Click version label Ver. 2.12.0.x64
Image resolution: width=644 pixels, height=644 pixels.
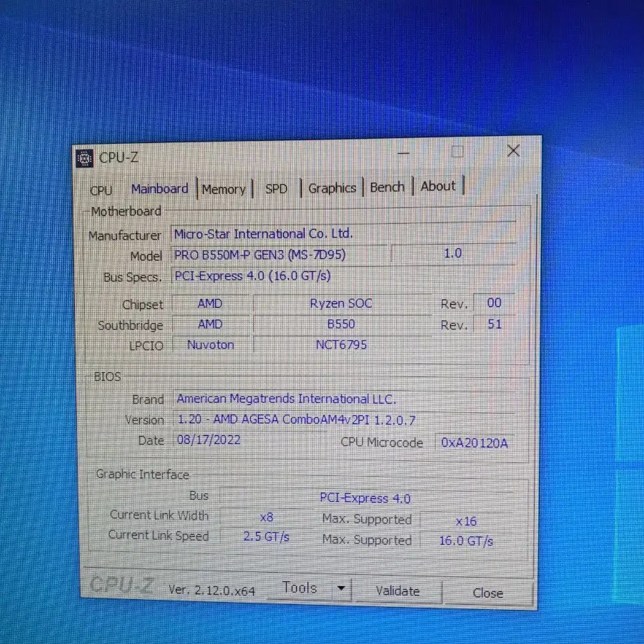(x=212, y=590)
